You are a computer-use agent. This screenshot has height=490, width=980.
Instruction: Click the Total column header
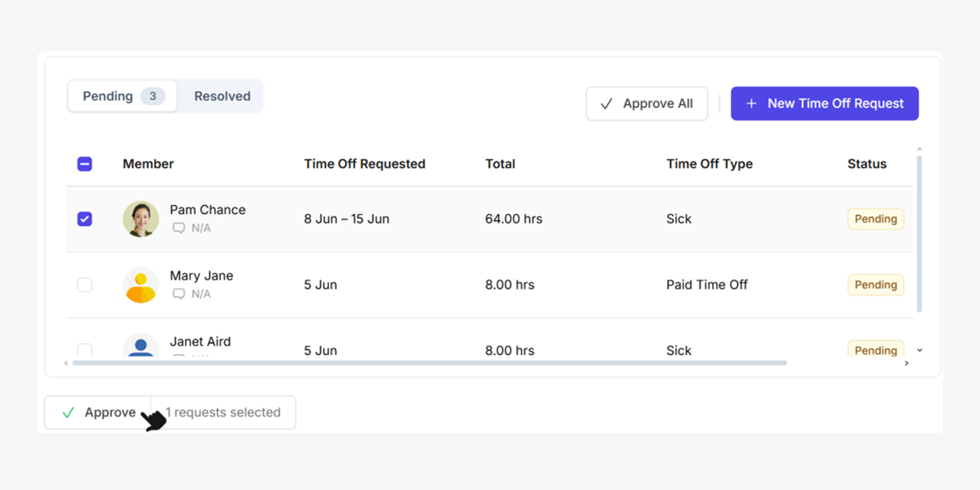(500, 164)
